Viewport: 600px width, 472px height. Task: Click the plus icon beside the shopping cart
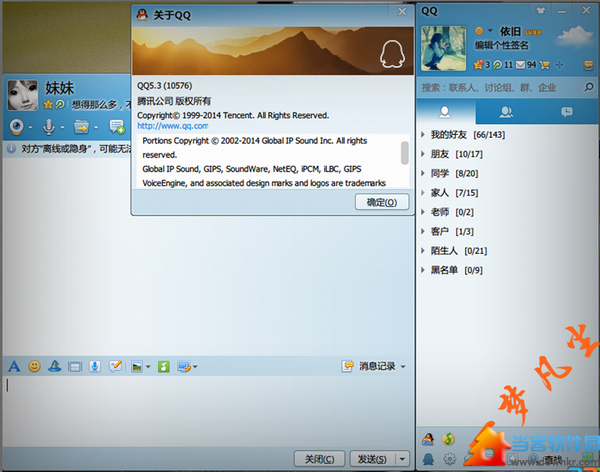click(559, 65)
